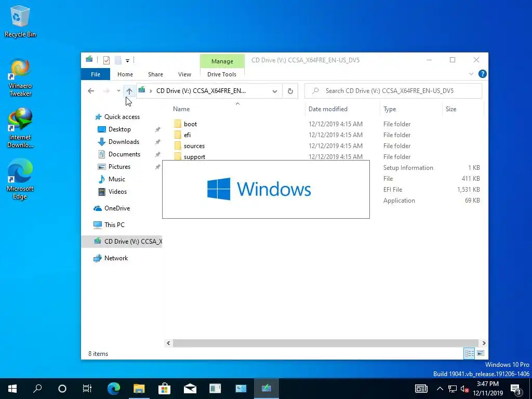Open the File menu
The width and height of the screenshot is (532, 399).
click(96, 74)
